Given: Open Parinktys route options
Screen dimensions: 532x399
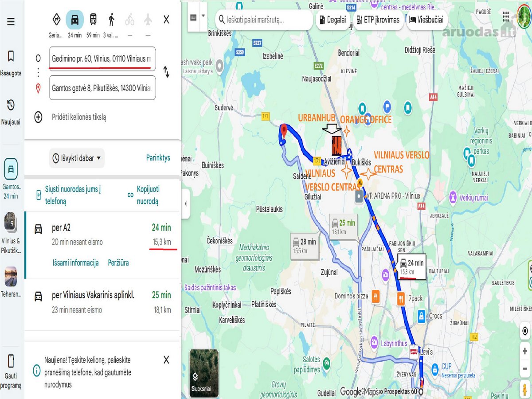Looking at the screenshot, I should click(158, 158).
